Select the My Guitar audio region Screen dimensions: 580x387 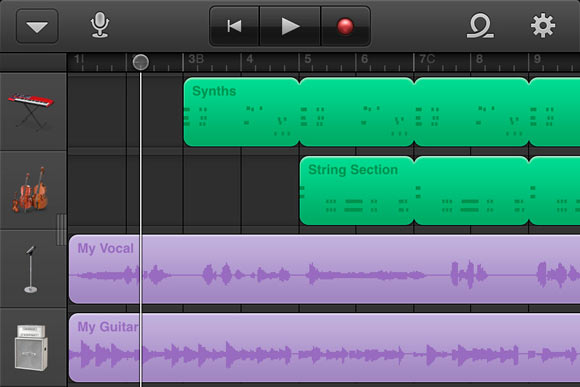[324, 348]
